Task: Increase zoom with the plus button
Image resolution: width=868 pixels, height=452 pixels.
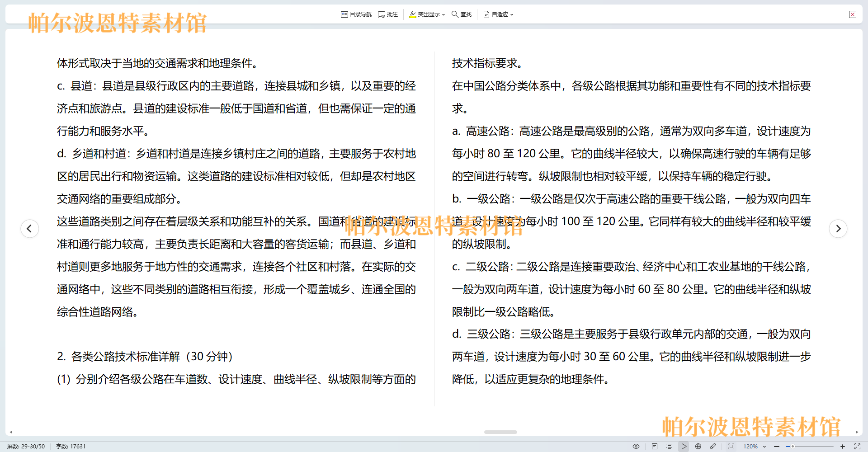Action: click(x=843, y=446)
